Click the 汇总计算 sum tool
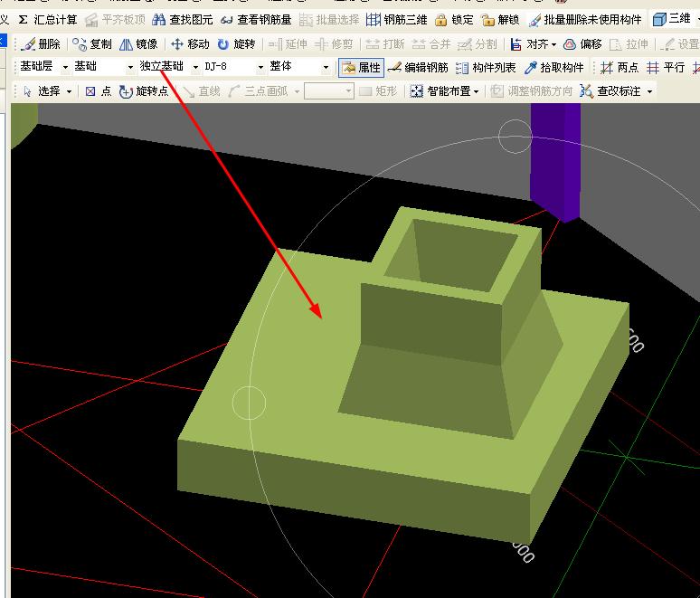Screen dimensions: 700x598 tap(47, 20)
